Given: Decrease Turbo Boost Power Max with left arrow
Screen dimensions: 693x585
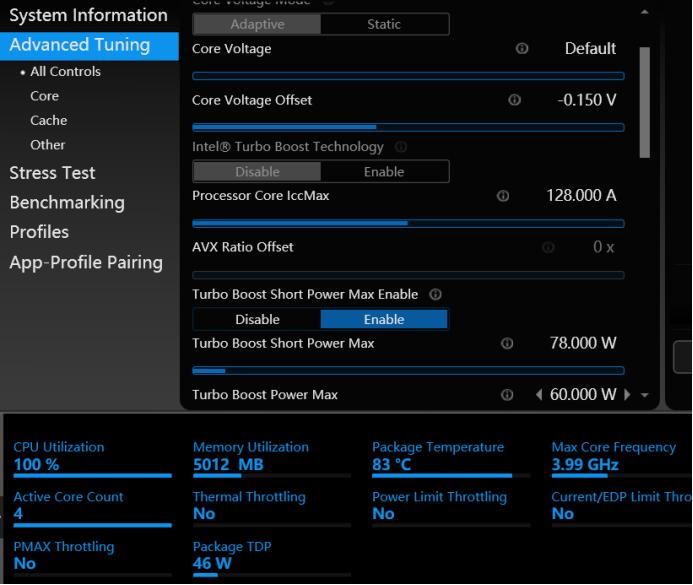Looking at the screenshot, I should 539,395.
